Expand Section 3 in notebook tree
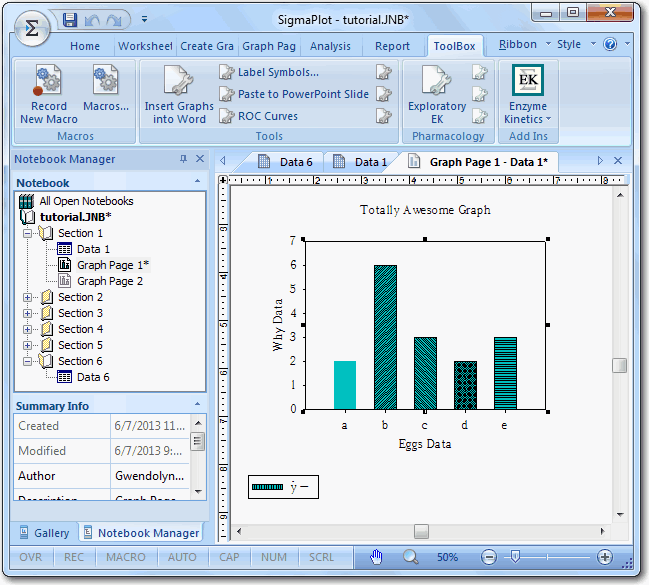Viewport: 649px width, 585px height. point(27,313)
